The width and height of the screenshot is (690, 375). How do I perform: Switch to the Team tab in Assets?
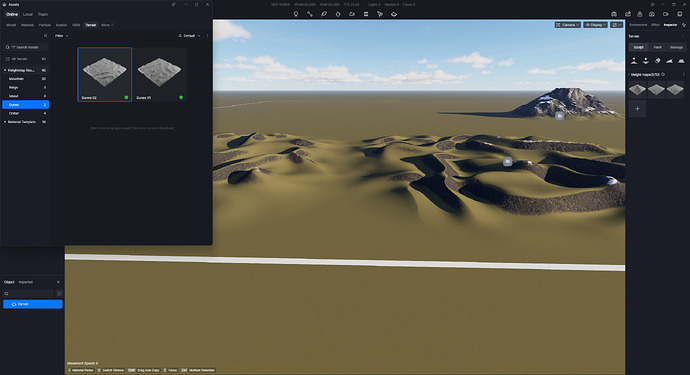tap(43, 15)
